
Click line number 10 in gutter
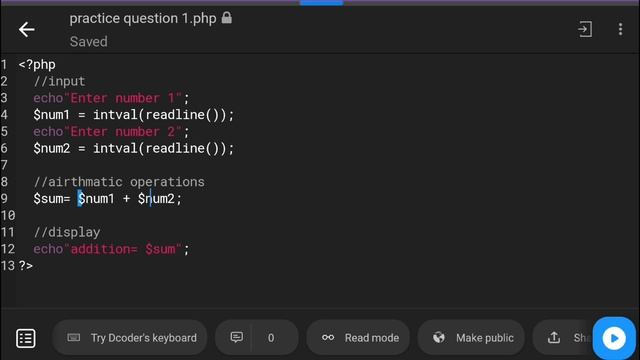pyautogui.click(x=8, y=215)
